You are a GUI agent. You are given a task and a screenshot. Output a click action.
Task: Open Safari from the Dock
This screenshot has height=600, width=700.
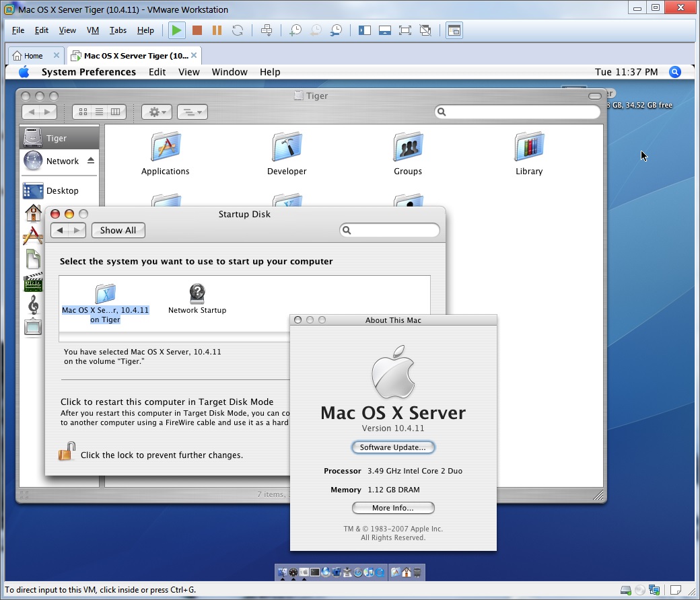358,572
